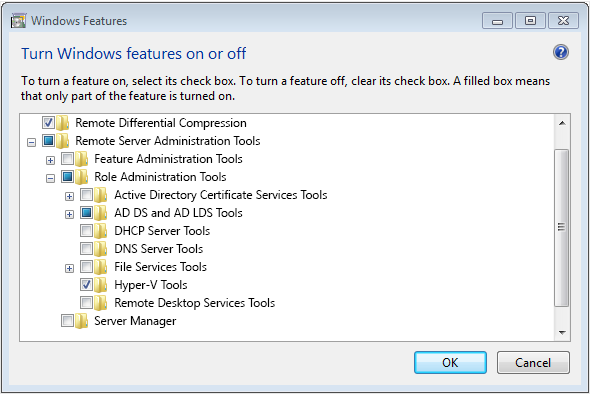Check Remote Desktop Services Tools checkbox
The image size is (591, 397).
[x=86, y=302]
